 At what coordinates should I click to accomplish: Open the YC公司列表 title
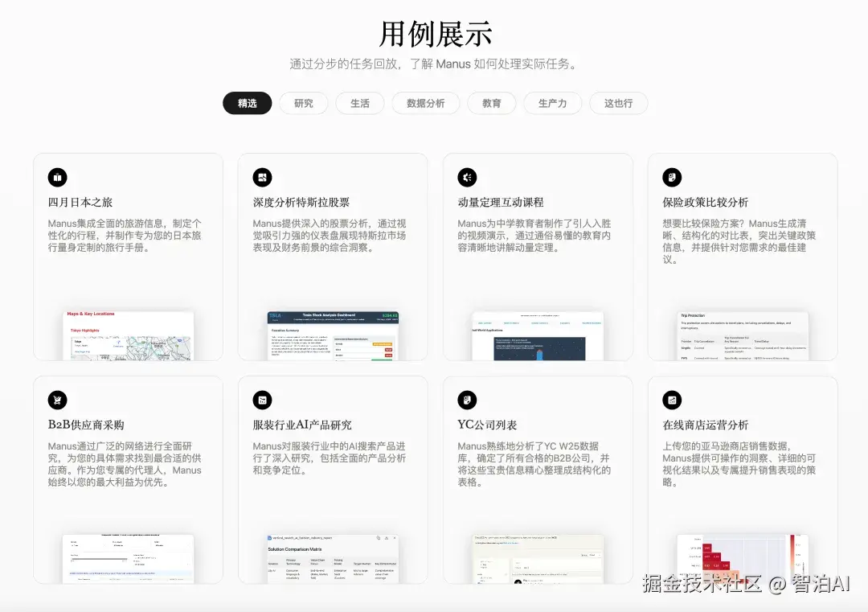pos(487,425)
